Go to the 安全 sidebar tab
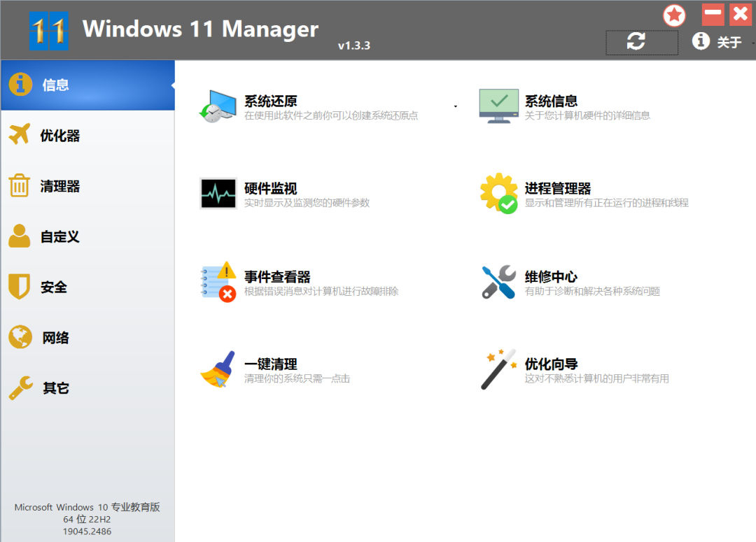This screenshot has width=756, height=542. tap(87, 287)
